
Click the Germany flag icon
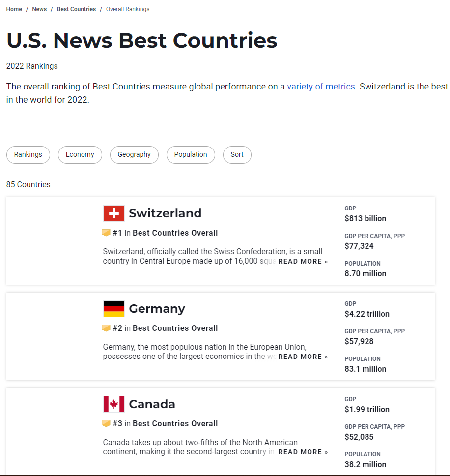[x=114, y=309]
